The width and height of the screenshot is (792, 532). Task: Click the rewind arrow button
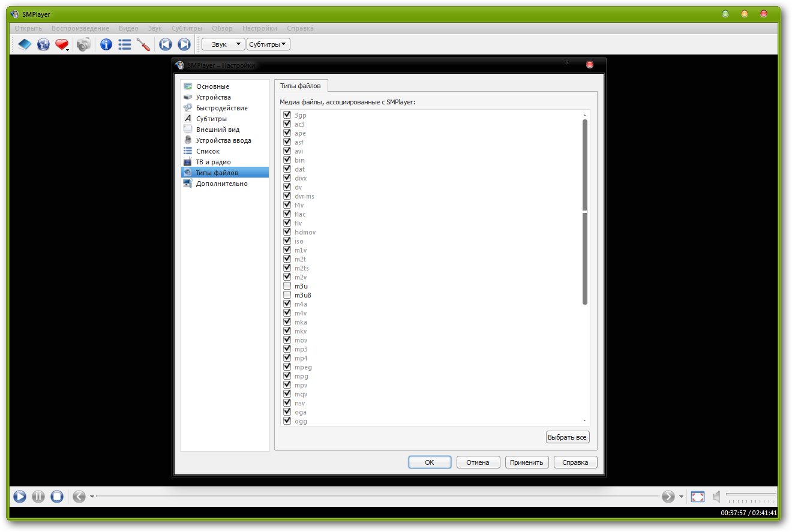coord(79,497)
